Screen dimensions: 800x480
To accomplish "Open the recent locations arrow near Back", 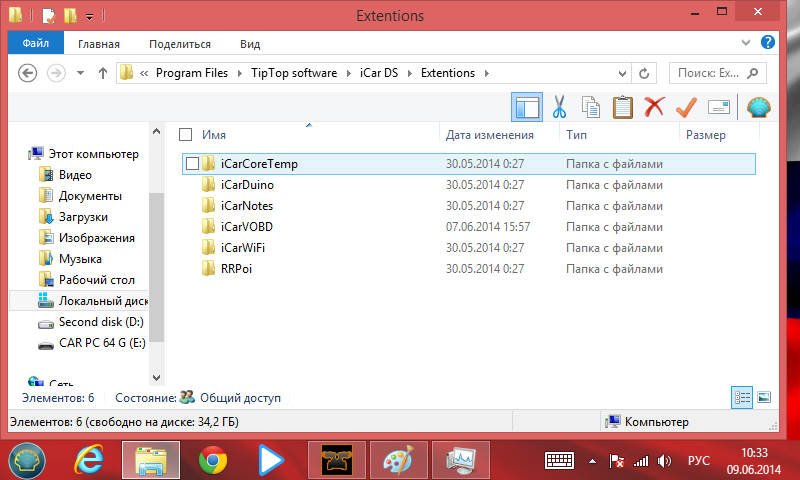I will 80,73.
